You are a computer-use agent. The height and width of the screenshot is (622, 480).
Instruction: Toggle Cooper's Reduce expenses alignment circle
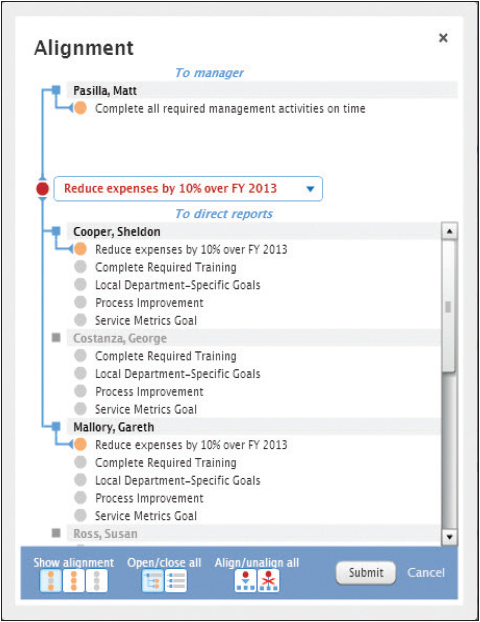80,249
